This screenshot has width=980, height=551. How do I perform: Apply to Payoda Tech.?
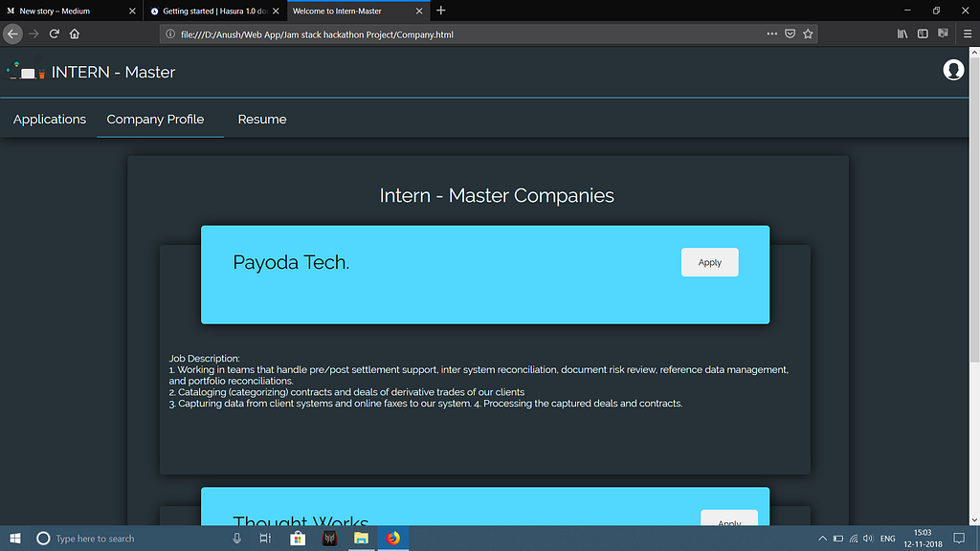[x=709, y=262]
